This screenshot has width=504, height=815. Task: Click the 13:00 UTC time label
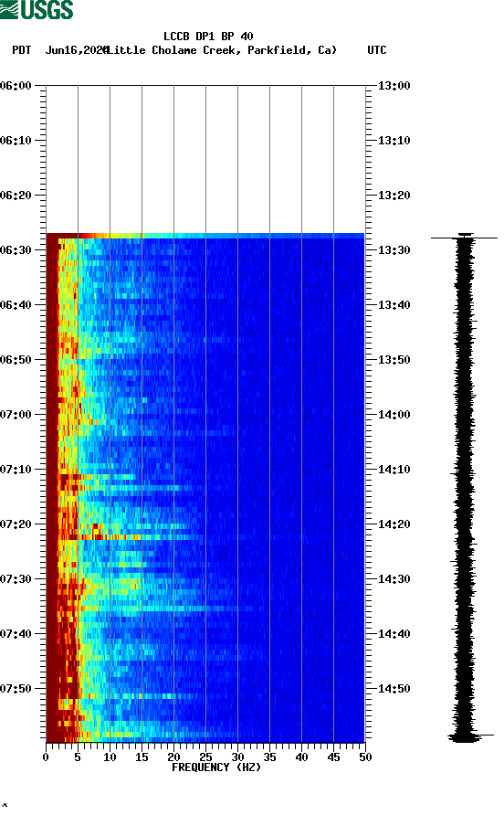(394, 86)
